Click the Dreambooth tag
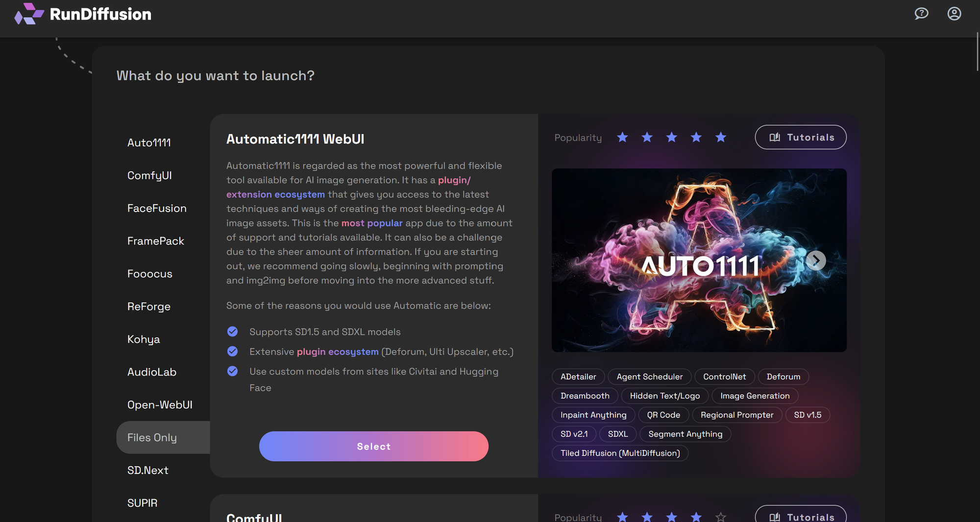This screenshot has height=522, width=980. 585,396
